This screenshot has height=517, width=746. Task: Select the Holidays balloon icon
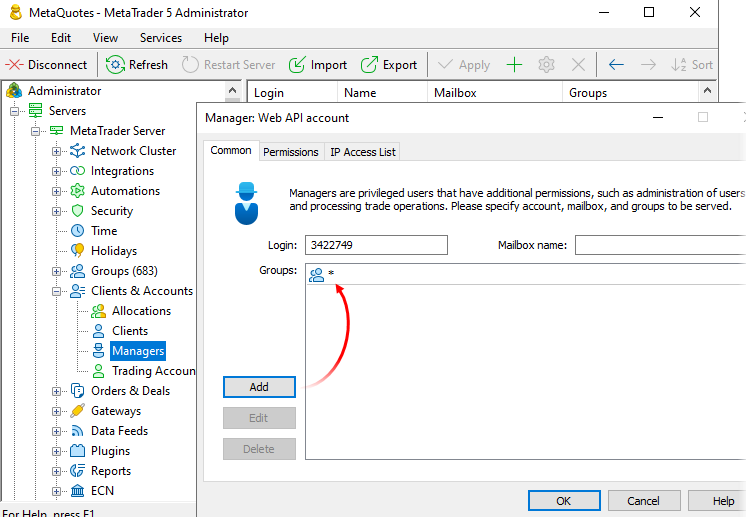[x=78, y=250]
